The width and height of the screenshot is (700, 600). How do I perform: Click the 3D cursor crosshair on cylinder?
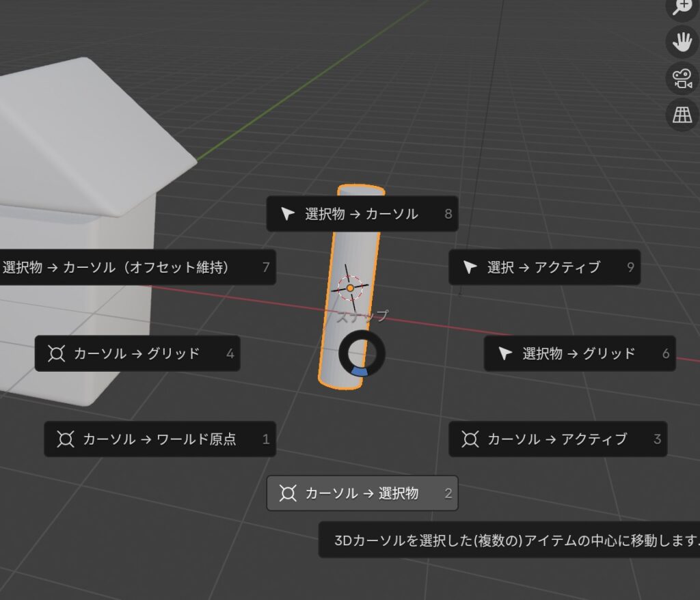pos(350,288)
